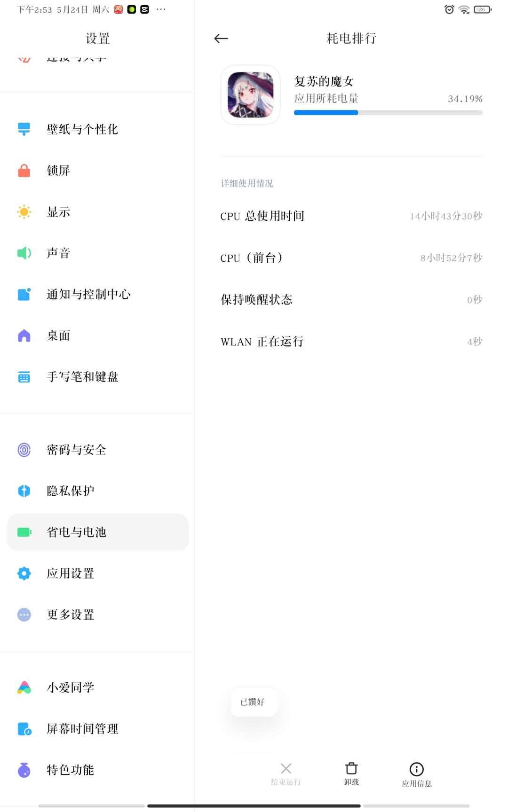Open 手写笔和键盘 settings

pos(97,377)
